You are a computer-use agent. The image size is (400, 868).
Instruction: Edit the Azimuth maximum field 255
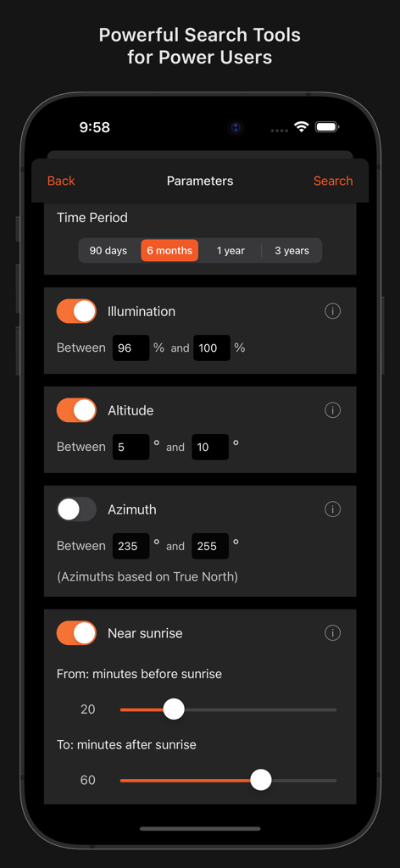tap(210, 546)
